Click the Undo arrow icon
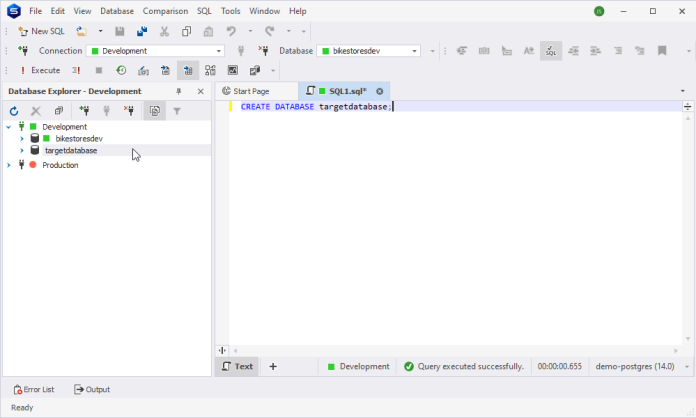The image size is (696, 418). (231, 31)
